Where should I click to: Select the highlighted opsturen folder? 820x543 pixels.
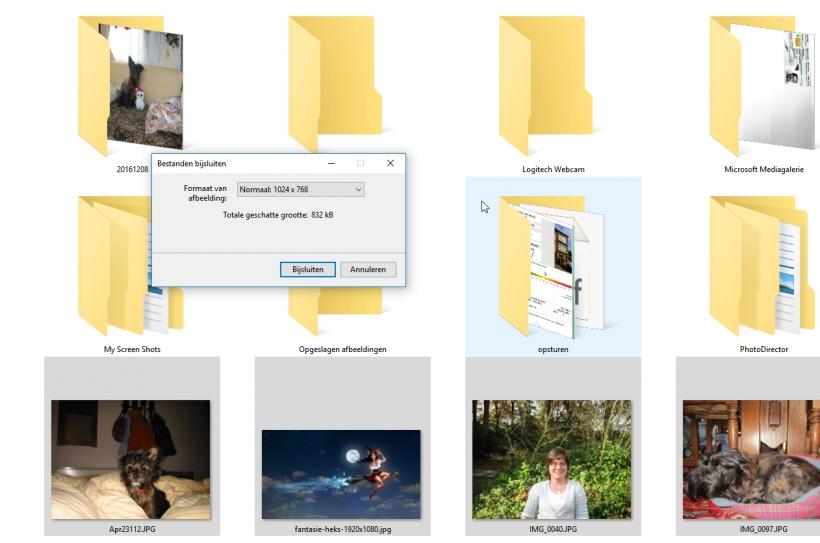click(x=552, y=266)
